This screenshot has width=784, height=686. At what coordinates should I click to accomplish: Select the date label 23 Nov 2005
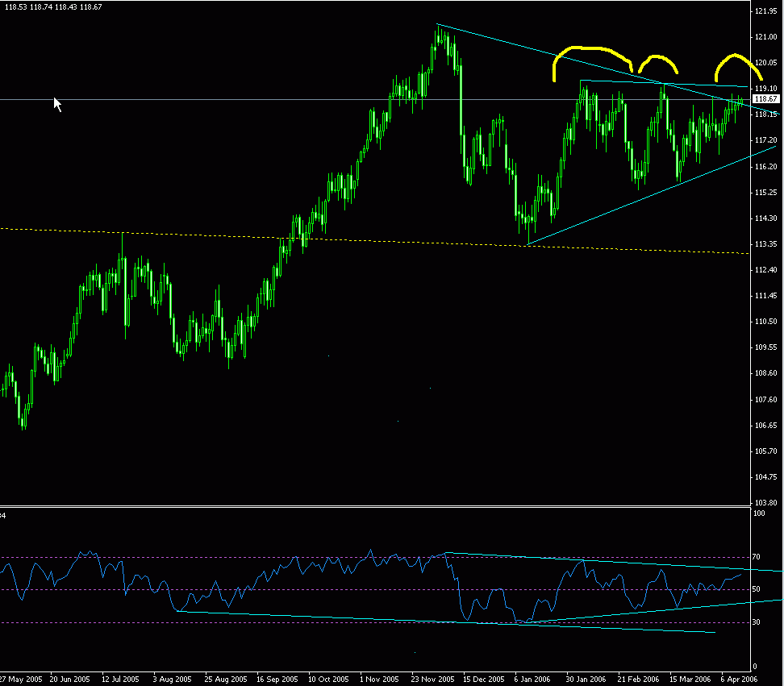[x=432, y=678]
